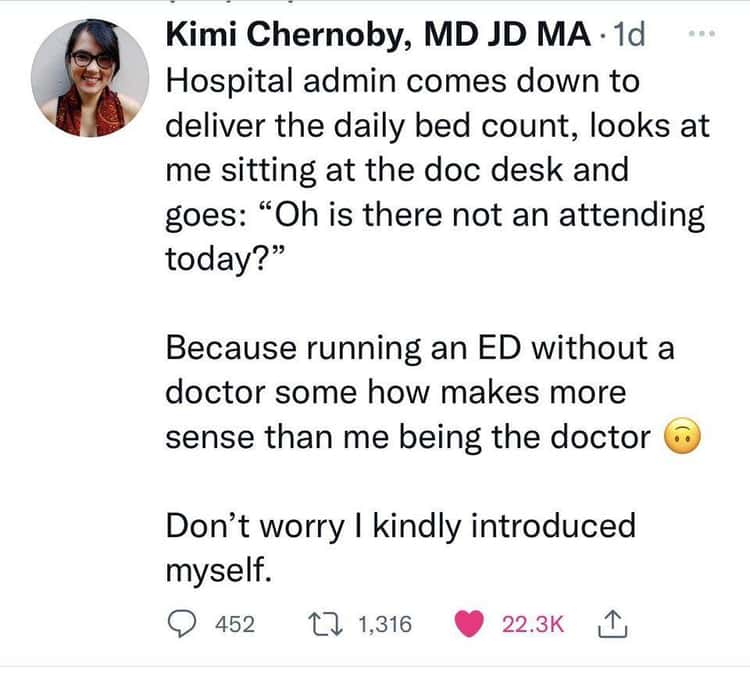Unlike the tweet via the pink heart
The width and height of the screenshot is (750, 688).
pyautogui.click(x=469, y=624)
